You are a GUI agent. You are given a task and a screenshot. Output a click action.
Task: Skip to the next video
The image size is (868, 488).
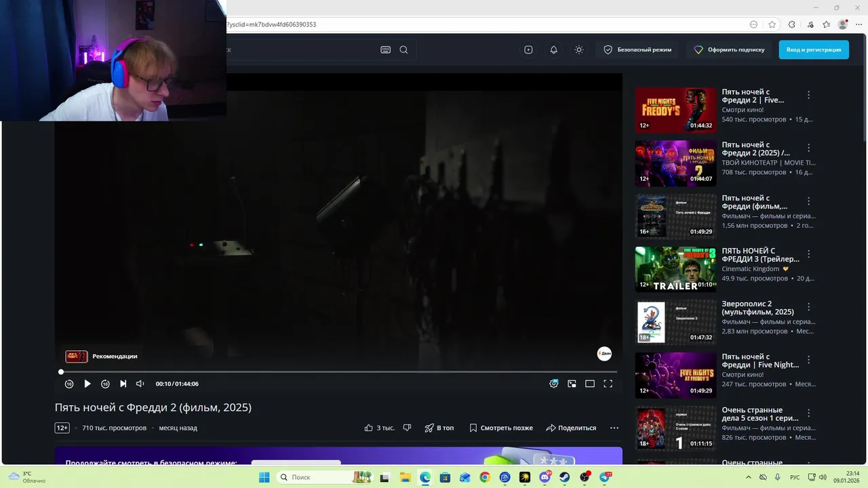(123, 384)
